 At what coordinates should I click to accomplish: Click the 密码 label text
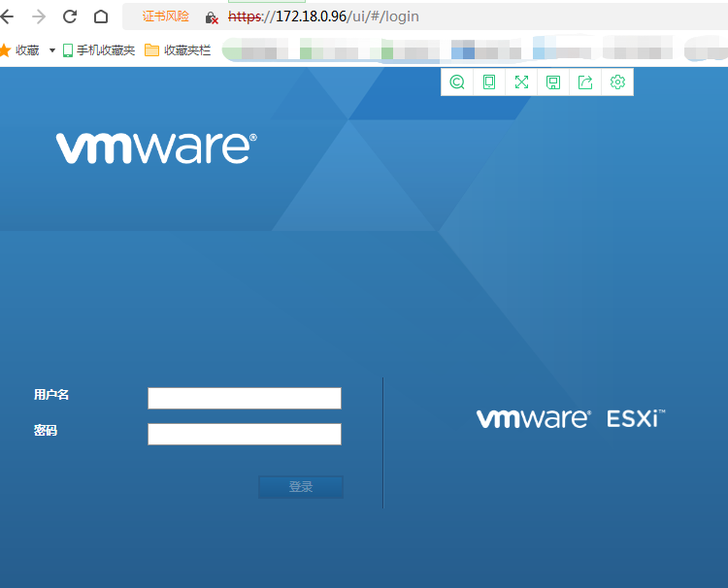(x=46, y=430)
